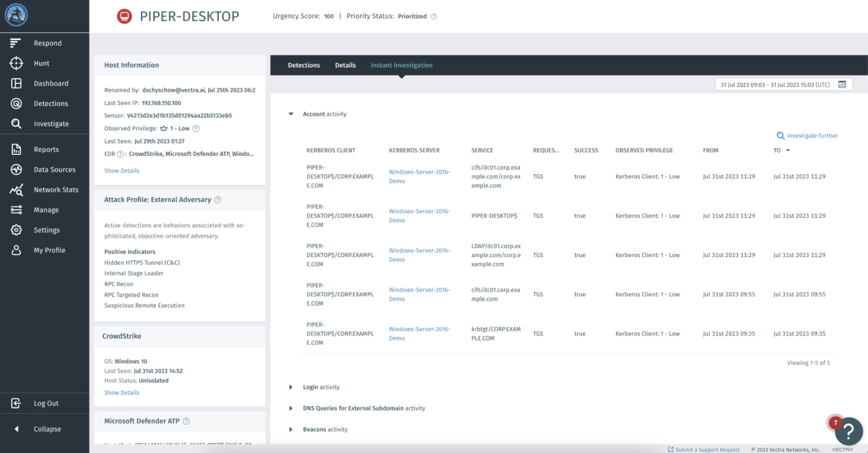
Task: Click the red PIPER-DESKTOP host icon
Action: tap(124, 16)
